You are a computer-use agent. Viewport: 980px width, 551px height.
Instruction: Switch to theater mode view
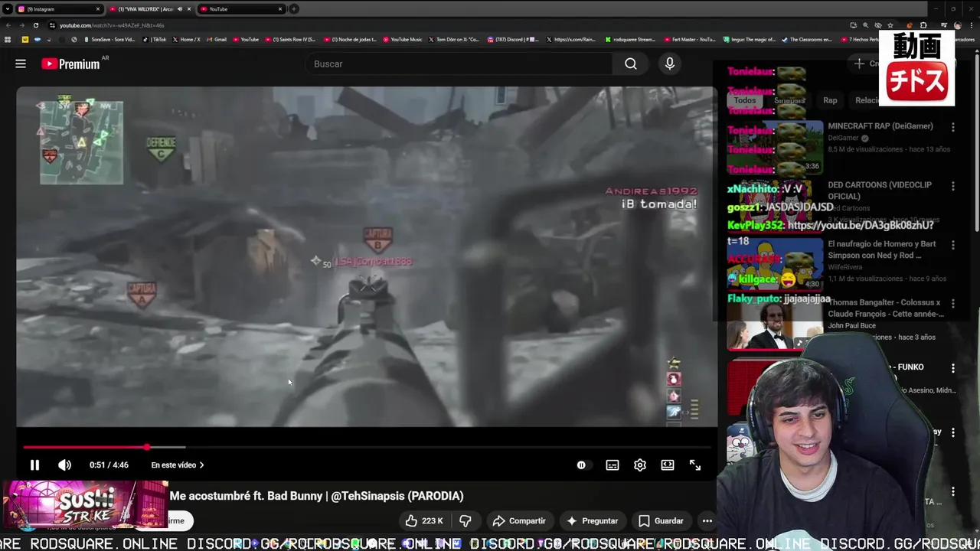[668, 465]
